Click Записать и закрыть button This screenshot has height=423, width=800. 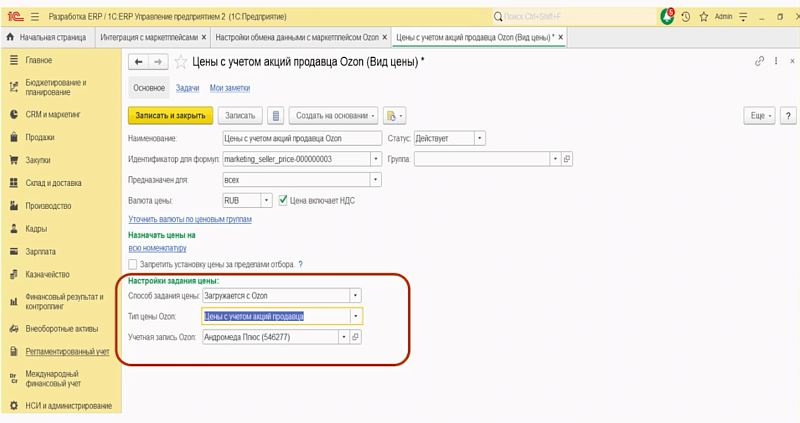coord(170,116)
